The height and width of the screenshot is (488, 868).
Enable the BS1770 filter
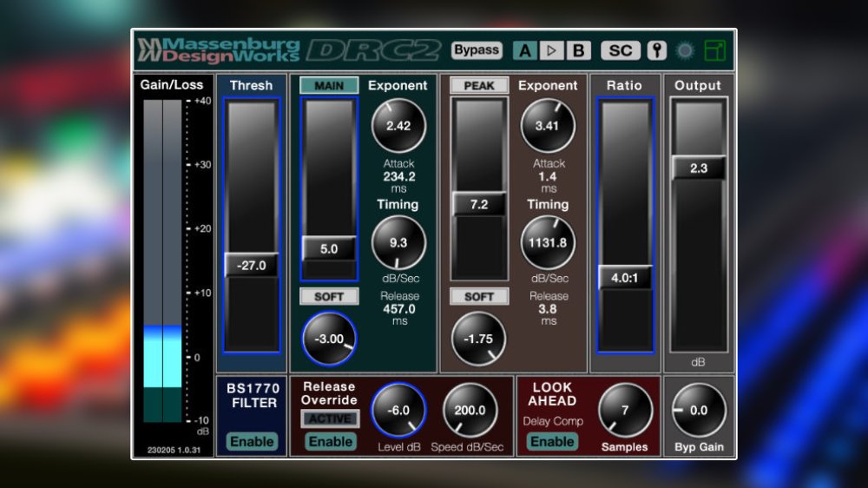click(252, 441)
